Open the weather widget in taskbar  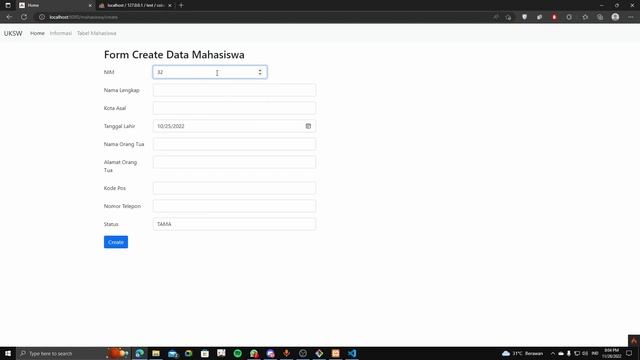coord(522,353)
